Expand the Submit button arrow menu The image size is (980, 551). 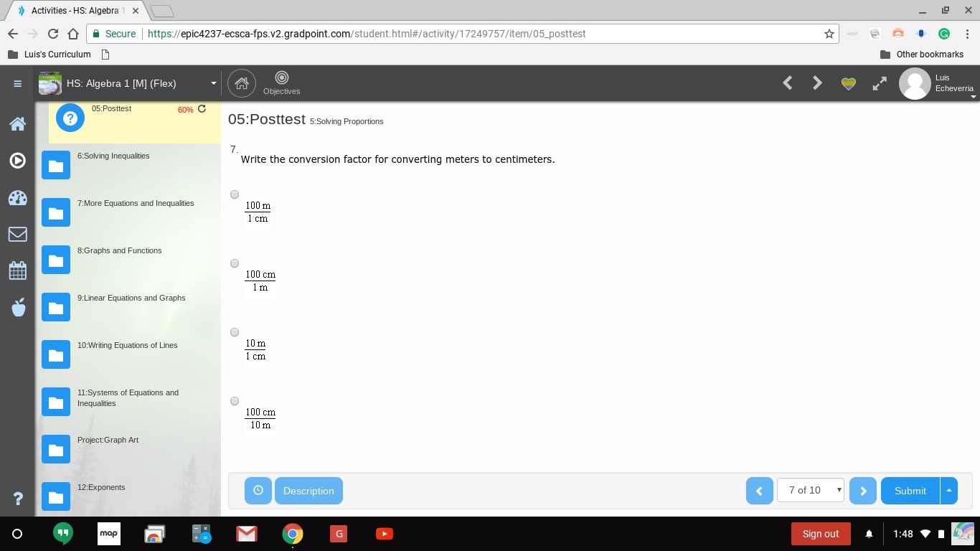949,491
